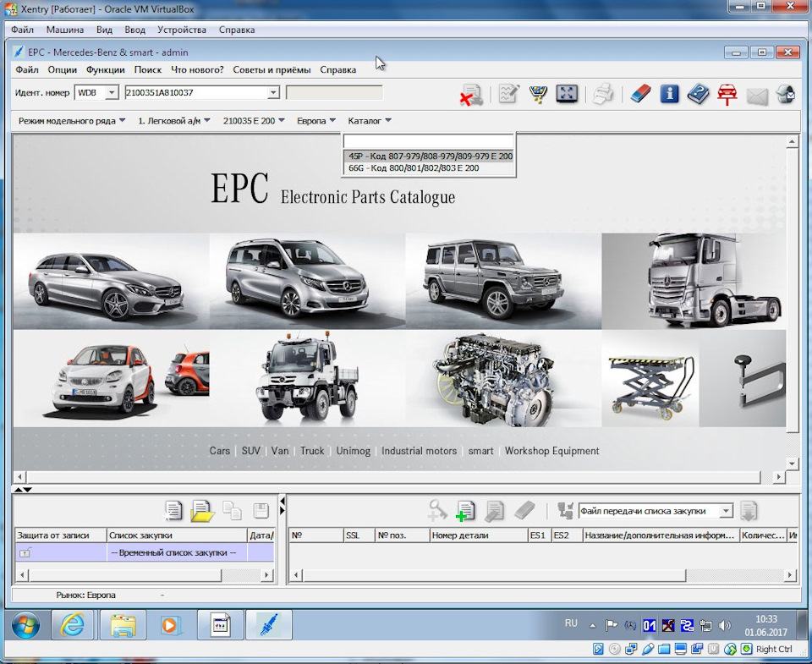Click the spark plug EPC taskbar icon
The image size is (812, 664).
(x=268, y=625)
